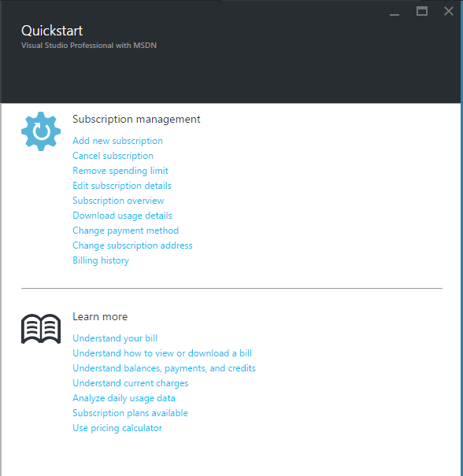Open Billing history link
The image size is (463, 476).
[101, 260]
